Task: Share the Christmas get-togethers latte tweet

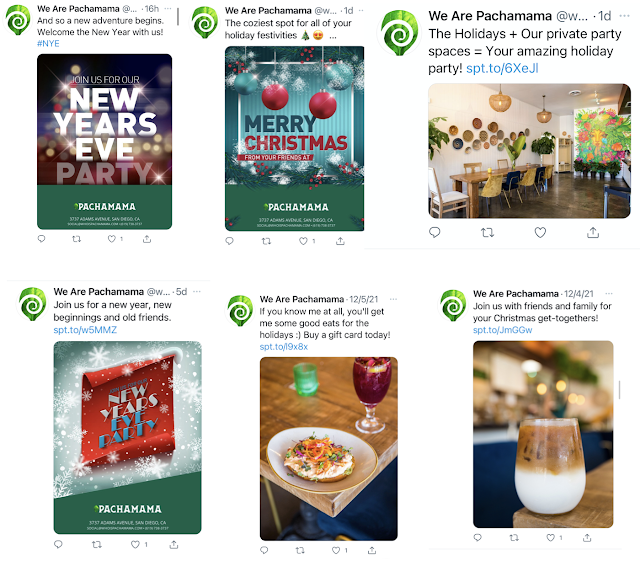Action: coord(587,538)
